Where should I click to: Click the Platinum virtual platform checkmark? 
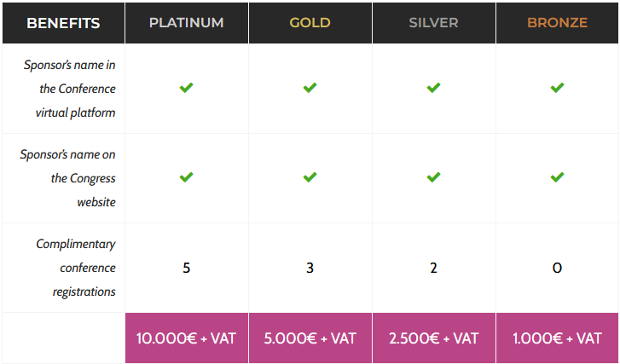(186, 88)
